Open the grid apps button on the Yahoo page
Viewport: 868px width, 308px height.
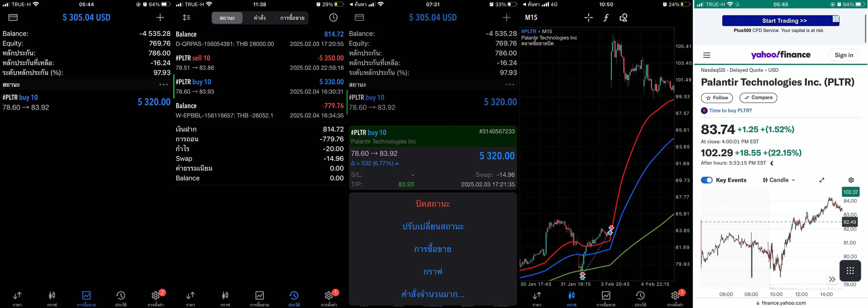pyautogui.click(x=850, y=271)
